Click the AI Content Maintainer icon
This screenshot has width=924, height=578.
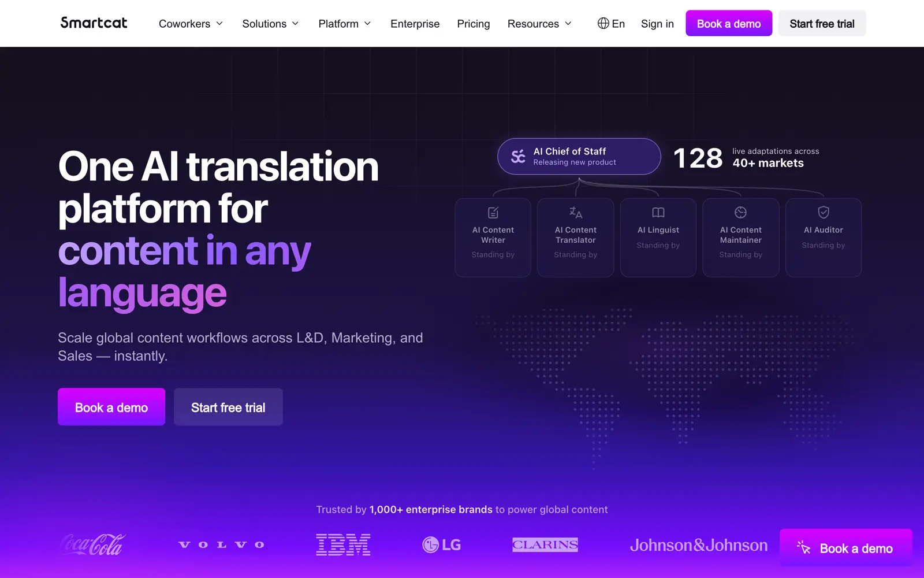coord(741,213)
